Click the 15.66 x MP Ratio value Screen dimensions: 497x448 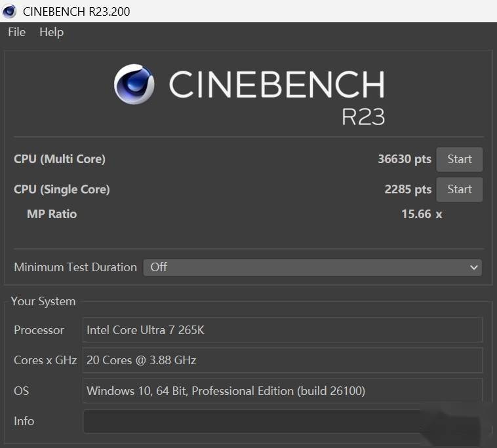tap(422, 214)
